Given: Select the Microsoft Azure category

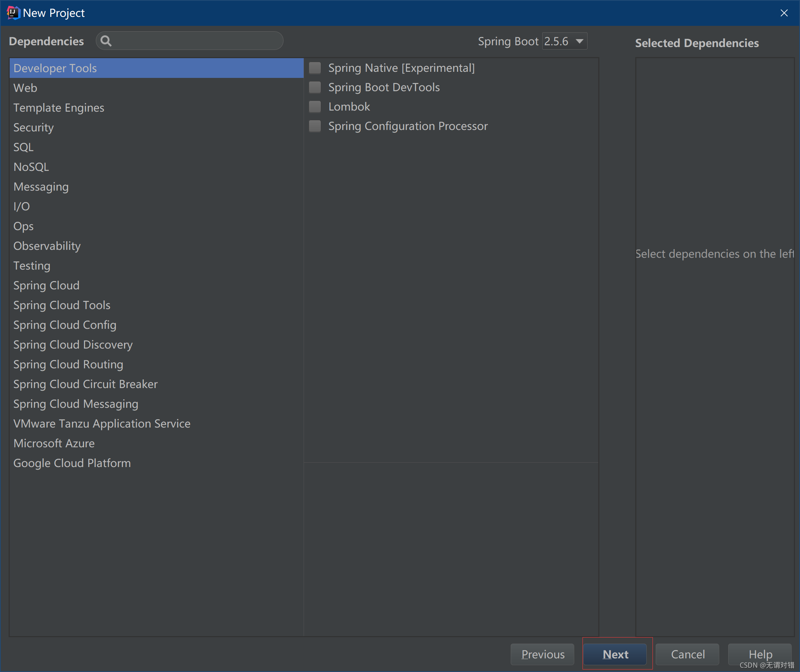Looking at the screenshot, I should [x=156, y=443].
